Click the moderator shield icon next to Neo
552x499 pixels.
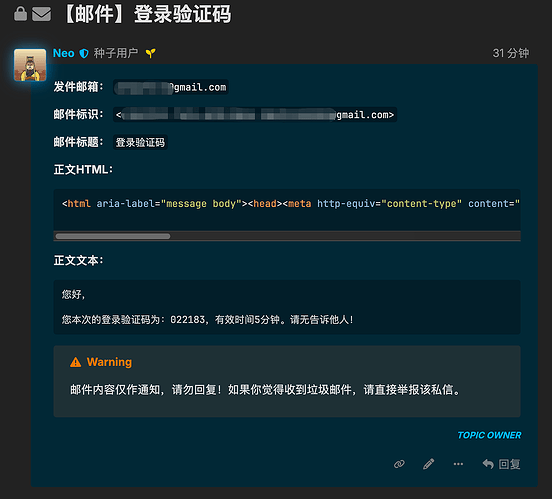[84, 54]
